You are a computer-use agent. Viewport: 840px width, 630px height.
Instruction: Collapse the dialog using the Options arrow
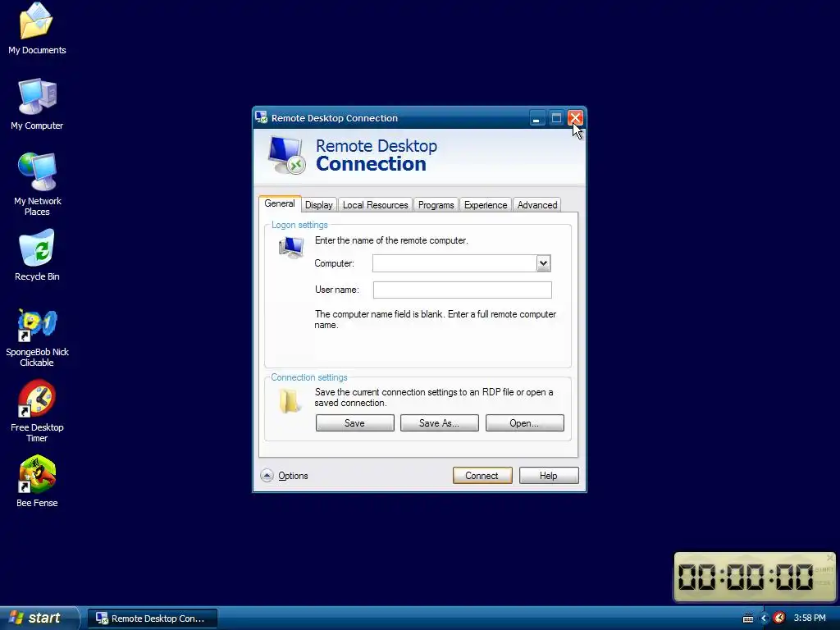(x=267, y=475)
